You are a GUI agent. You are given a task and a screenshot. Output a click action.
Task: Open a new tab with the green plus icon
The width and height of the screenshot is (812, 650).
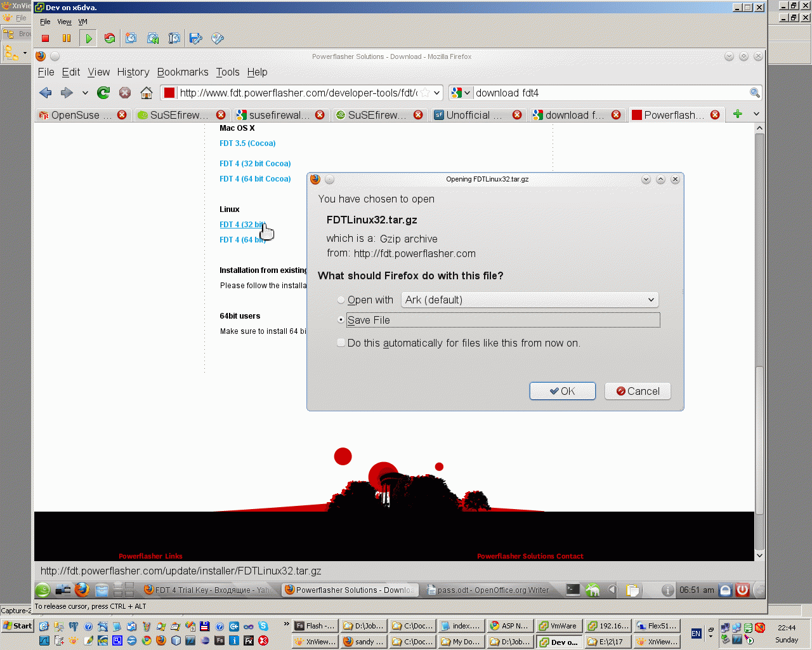pos(737,114)
